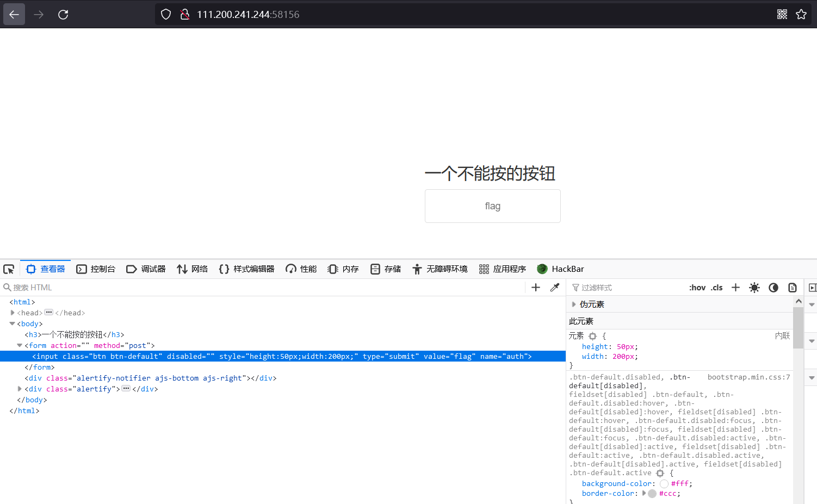Activate the element picker tool
The height and width of the screenshot is (504, 817).
tap(9, 269)
